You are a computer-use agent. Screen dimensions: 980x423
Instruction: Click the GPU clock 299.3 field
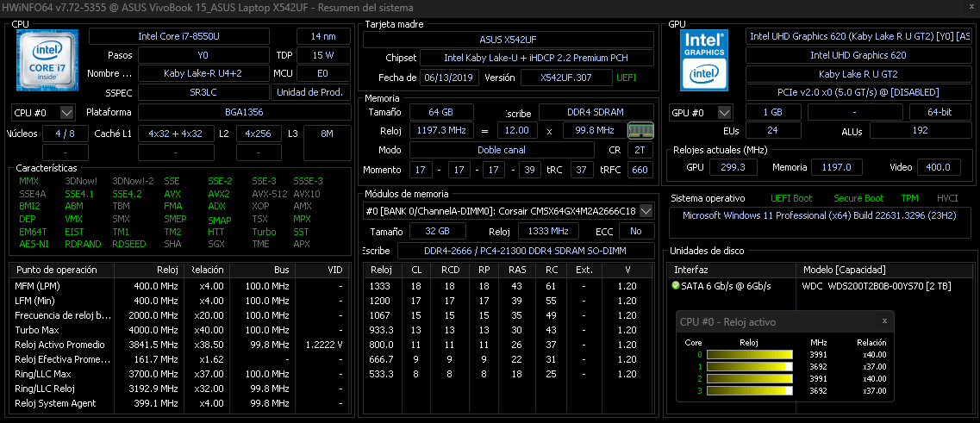(x=733, y=167)
